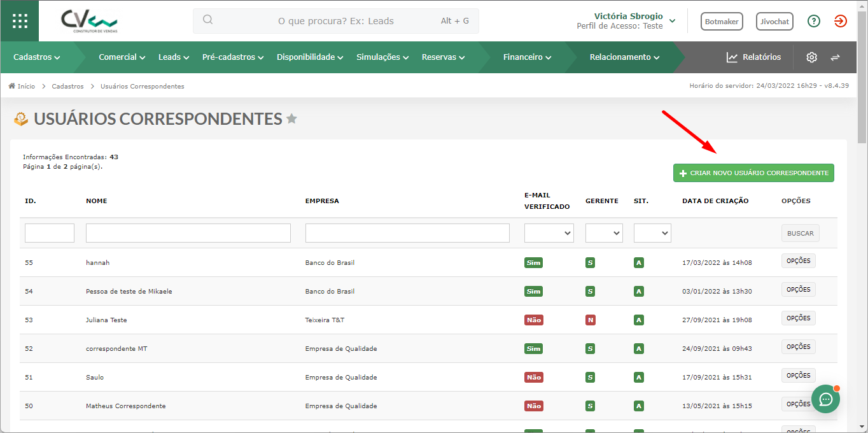The width and height of the screenshot is (868, 433).
Task: Click the CV Construtor de Vendas logo
Action: tap(89, 21)
